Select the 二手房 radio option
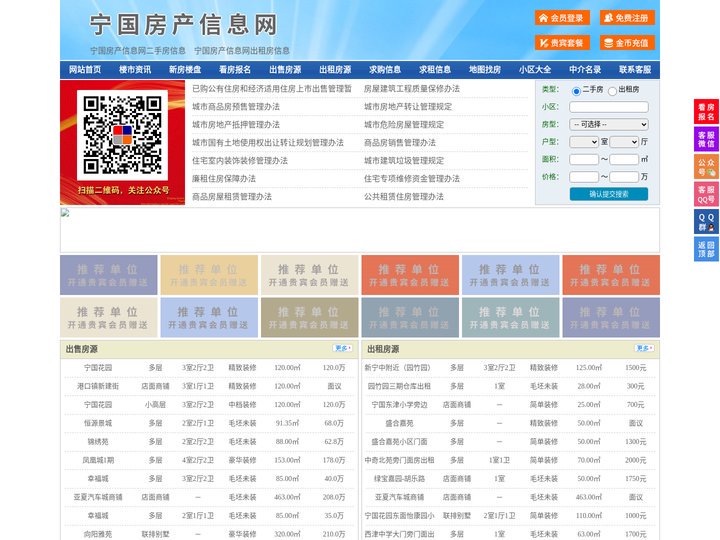The image size is (720, 540). [576, 91]
